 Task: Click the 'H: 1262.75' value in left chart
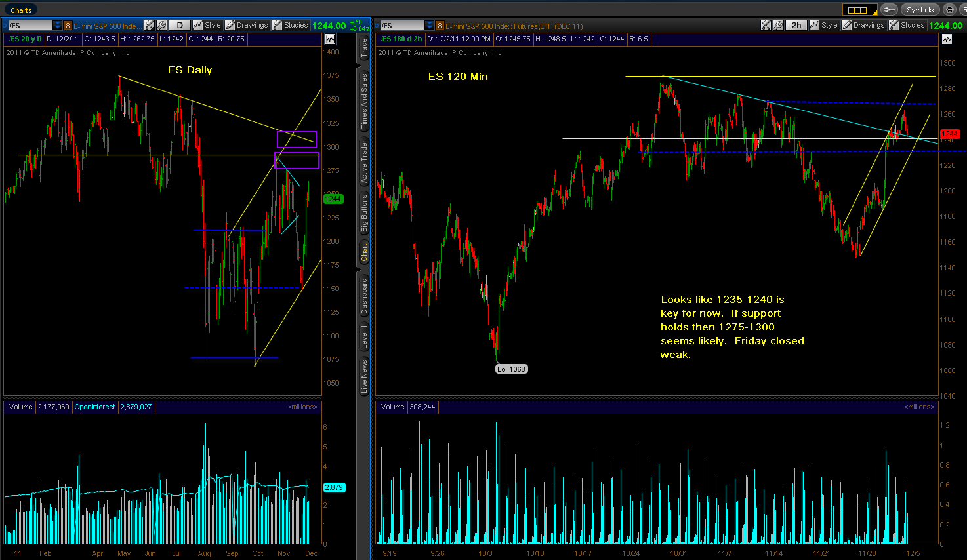coord(138,39)
